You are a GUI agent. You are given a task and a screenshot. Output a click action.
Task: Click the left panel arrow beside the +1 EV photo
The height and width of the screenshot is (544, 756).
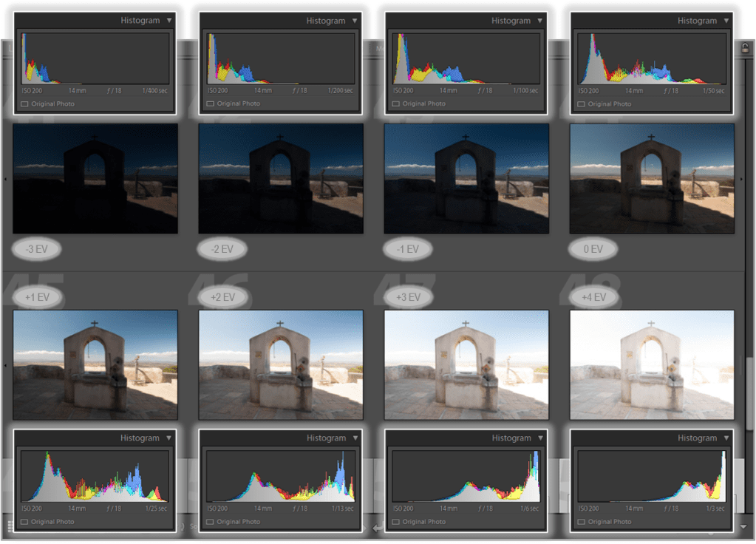pyautogui.click(x=6, y=364)
